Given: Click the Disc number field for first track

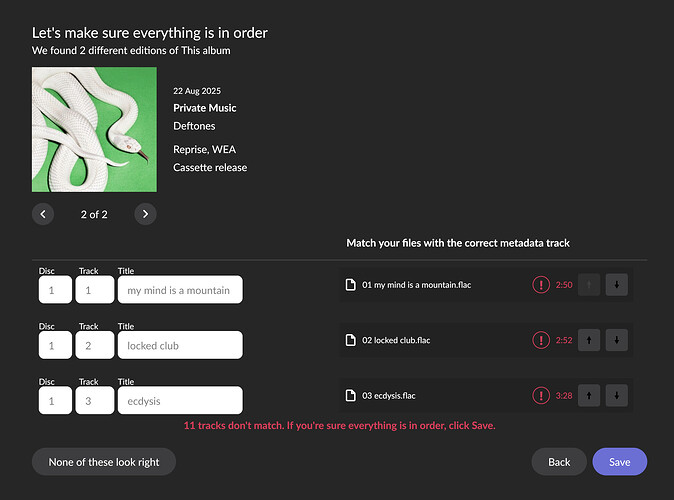Looking at the screenshot, I should click(x=55, y=291).
